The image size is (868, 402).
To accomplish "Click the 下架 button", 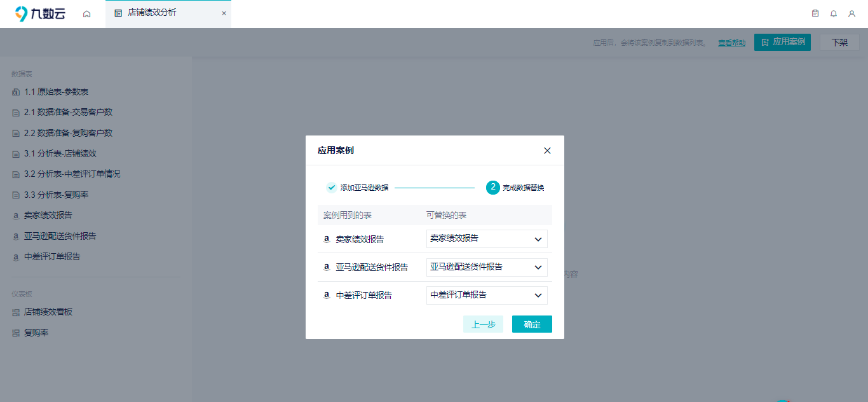I will click(839, 43).
